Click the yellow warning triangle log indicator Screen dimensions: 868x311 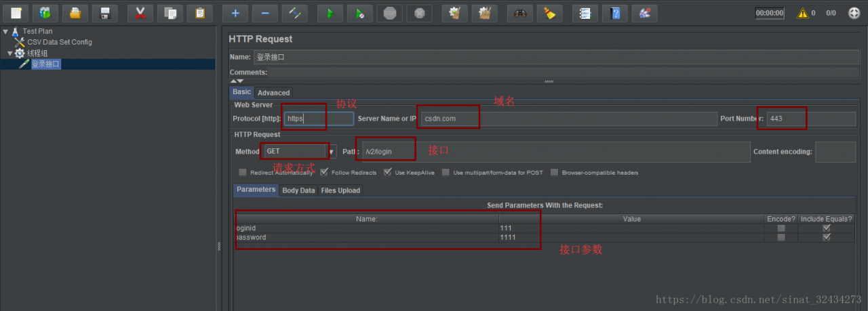pos(803,12)
